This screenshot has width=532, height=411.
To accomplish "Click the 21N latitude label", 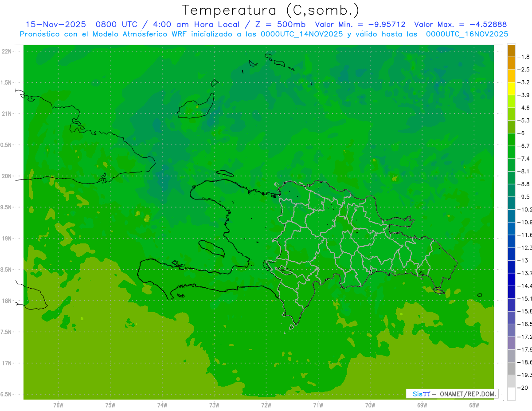I will [x=8, y=114].
